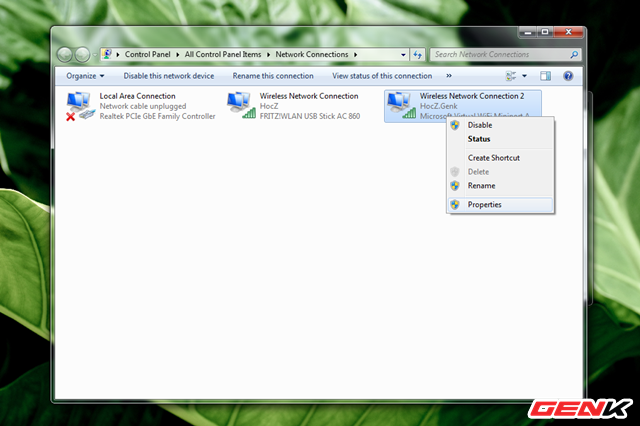Click the search magnifier icon
640x426 pixels.
pyautogui.click(x=574, y=54)
